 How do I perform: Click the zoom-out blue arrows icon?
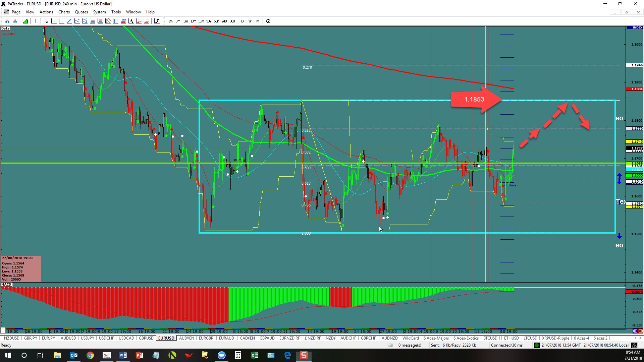point(7,21)
